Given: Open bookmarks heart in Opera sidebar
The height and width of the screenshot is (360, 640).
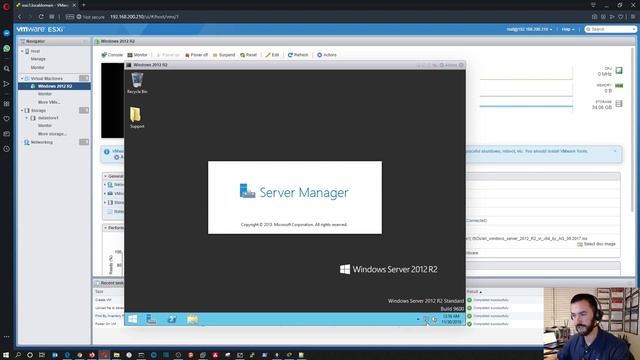Looking at the screenshot, I should (7, 119).
